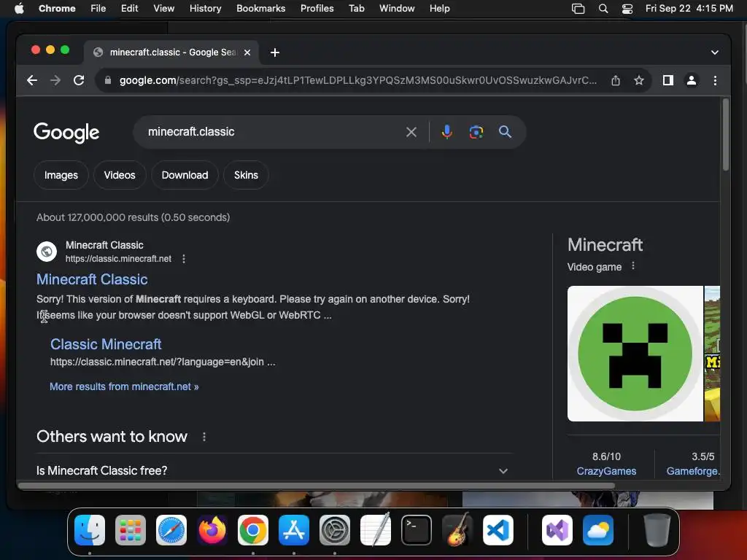This screenshot has height=560, width=747.
Task: Click the vertical page scrollbar
Action: (726, 134)
